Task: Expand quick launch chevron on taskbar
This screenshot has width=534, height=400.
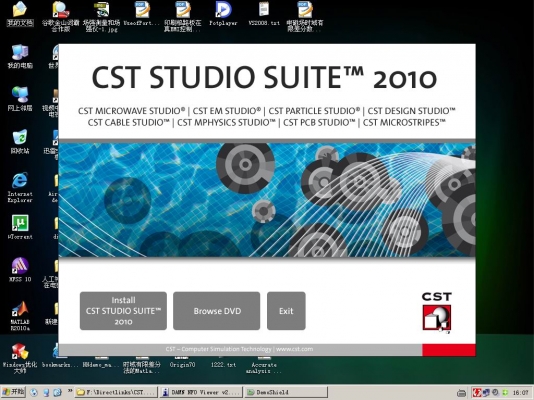Action: (x=70, y=390)
